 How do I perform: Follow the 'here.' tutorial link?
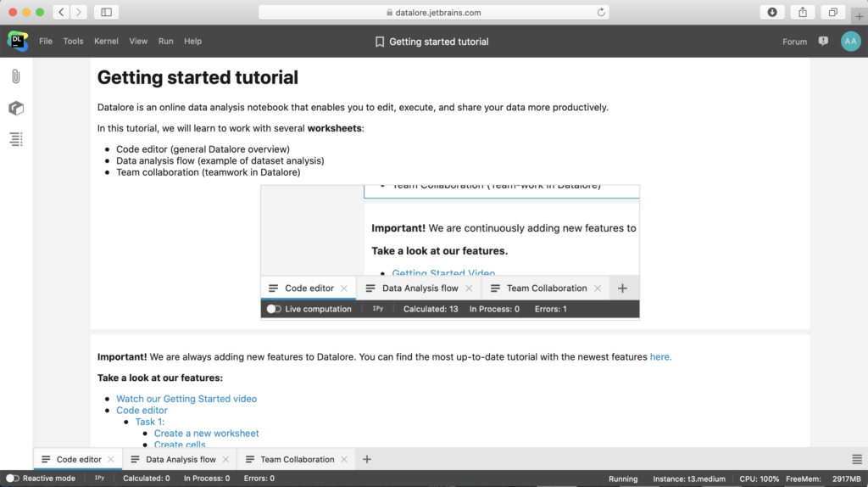click(x=660, y=357)
